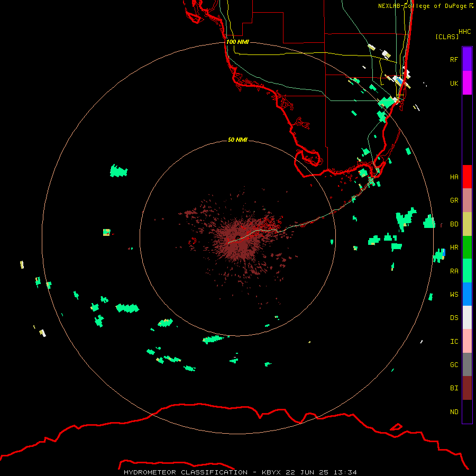Screen dimensions: 476x476
Task: Click the 22 JUN 25 date text
Action: tap(307, 472)
